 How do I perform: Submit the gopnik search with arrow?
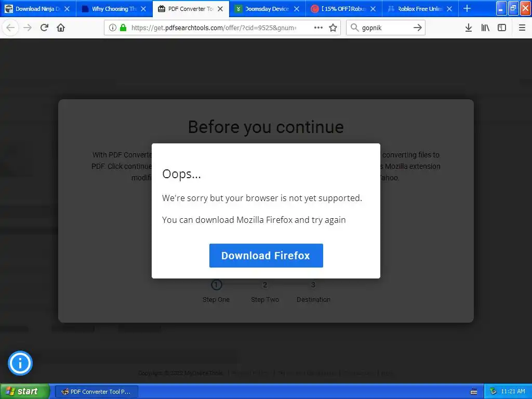coord(418,28)
